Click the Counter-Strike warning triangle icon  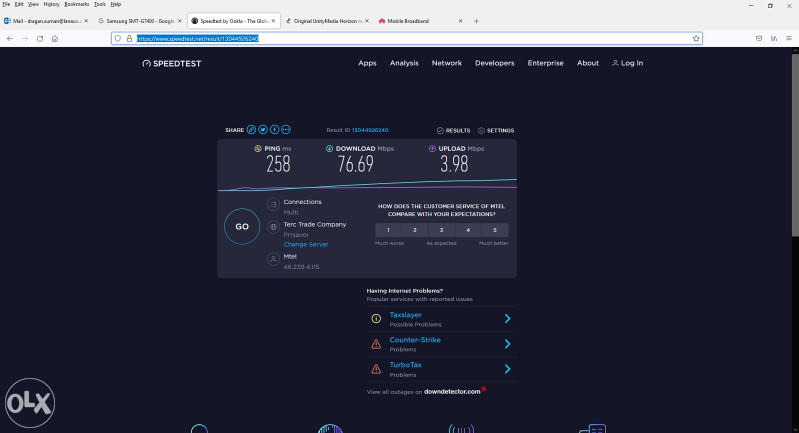tap(376, 344)
